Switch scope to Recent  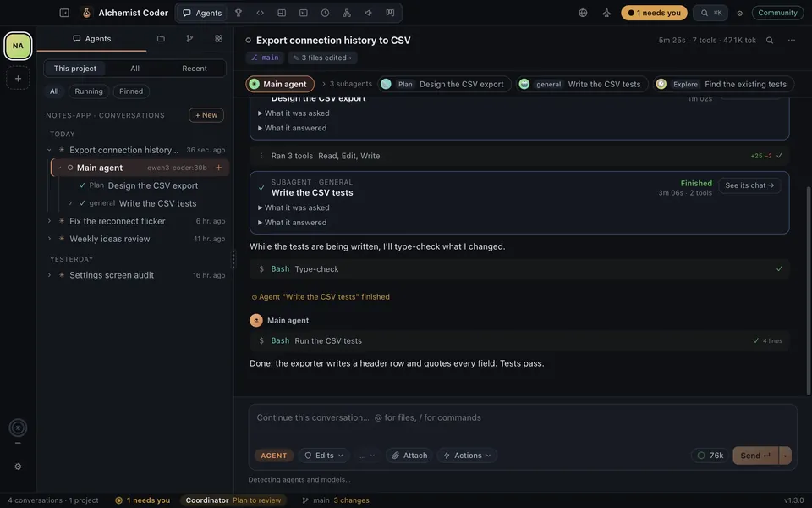coord(195,69)
